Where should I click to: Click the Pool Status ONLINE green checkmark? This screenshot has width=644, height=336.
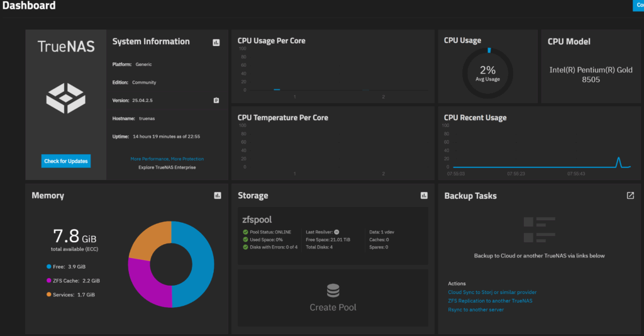coord(245,232)
